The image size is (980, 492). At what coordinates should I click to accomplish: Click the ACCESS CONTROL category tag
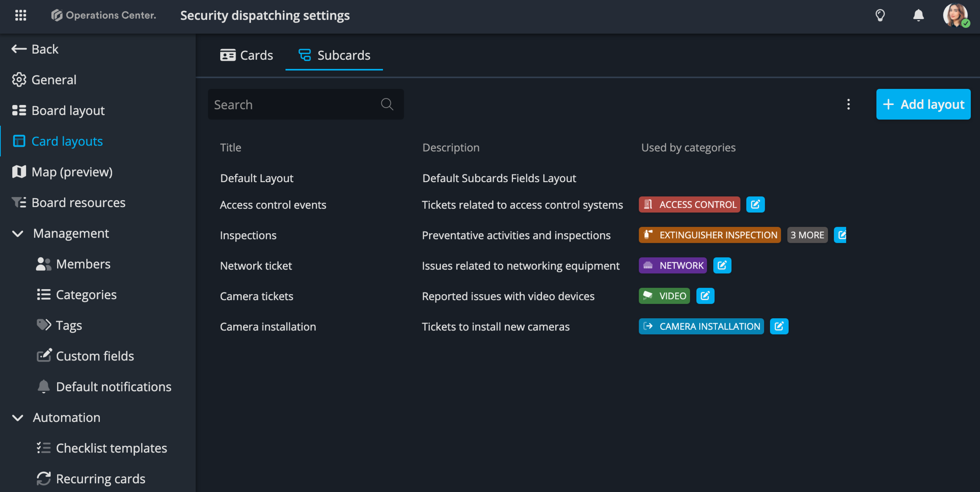pyautogui.click(x=689, y=205)
